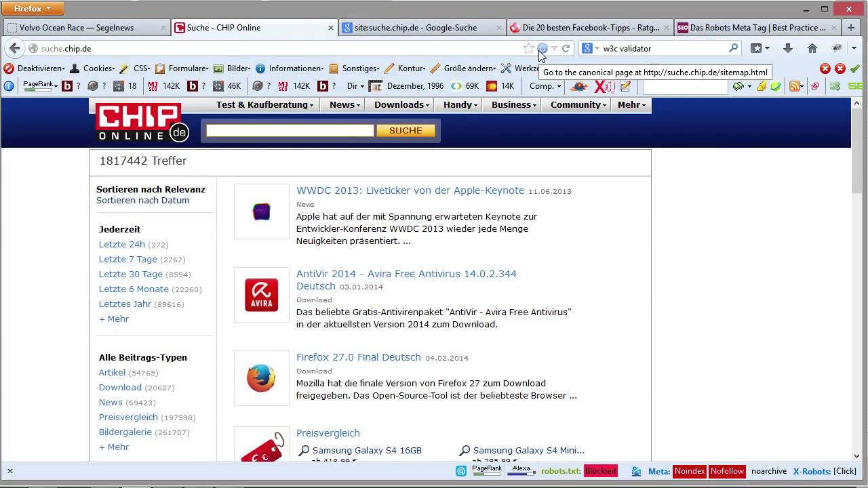Open the Firefox 27.0 Final Deutsch result
The height and width of the screenshot is (488, 868).
tap(359, 357)
